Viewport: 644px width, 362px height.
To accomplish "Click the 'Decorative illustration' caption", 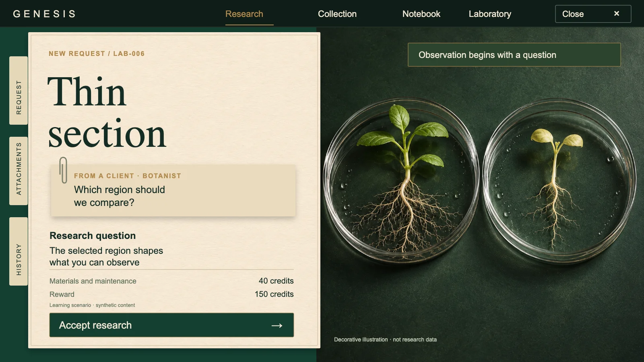I will [x=385, y=339].
